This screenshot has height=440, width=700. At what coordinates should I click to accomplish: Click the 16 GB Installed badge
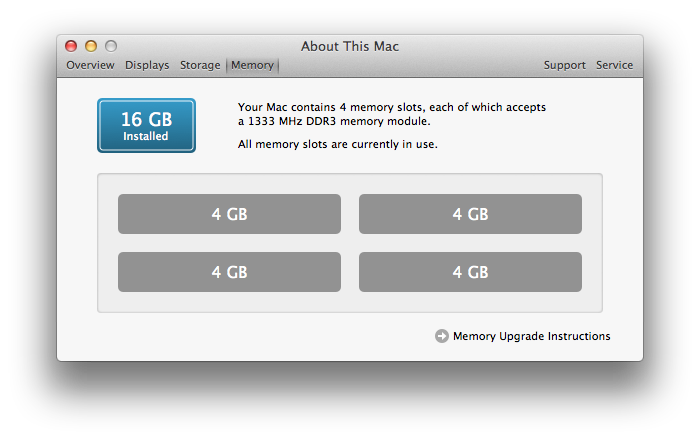(146, 126)
